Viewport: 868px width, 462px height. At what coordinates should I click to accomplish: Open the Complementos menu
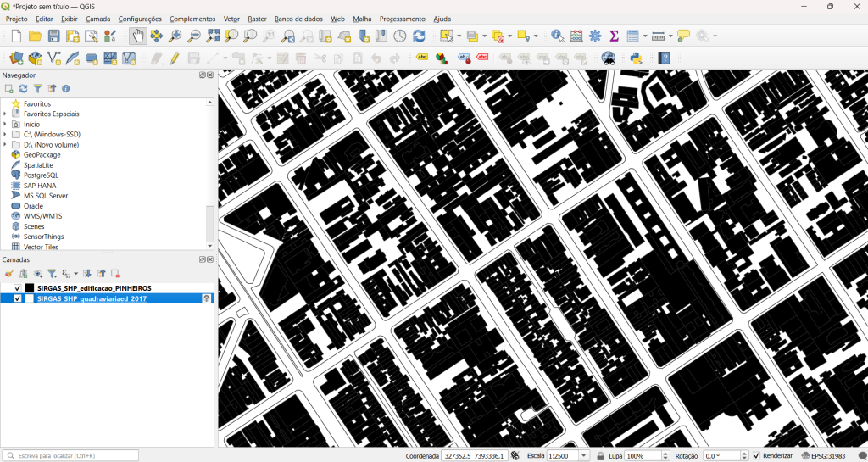pyautogui.click(x=192, y=19)
